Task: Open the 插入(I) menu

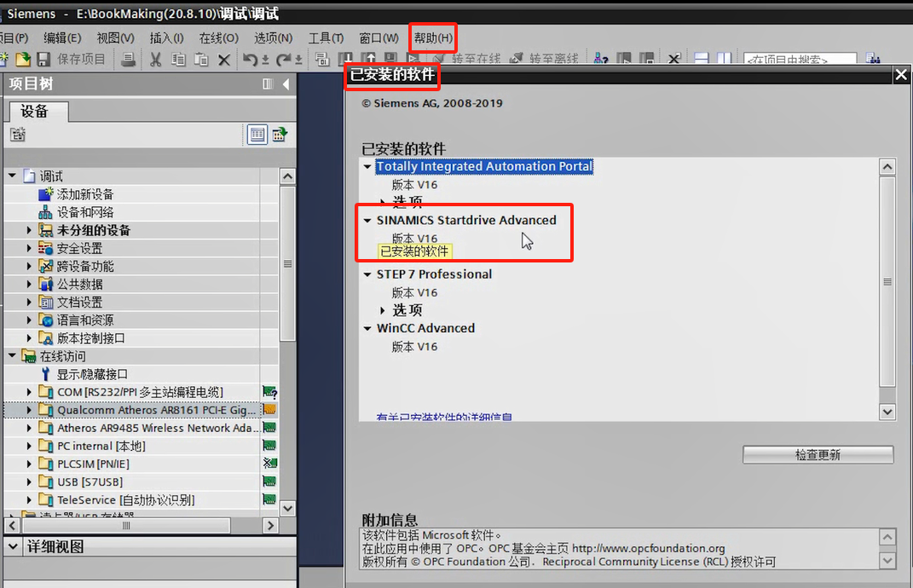Action: pyautogui.click(x=166, y=37)
